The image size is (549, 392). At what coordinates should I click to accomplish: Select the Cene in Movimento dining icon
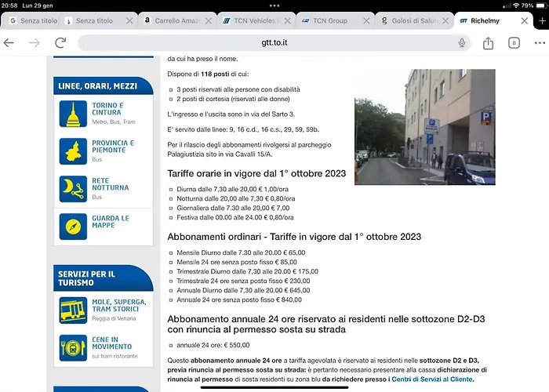coord(73,348)
